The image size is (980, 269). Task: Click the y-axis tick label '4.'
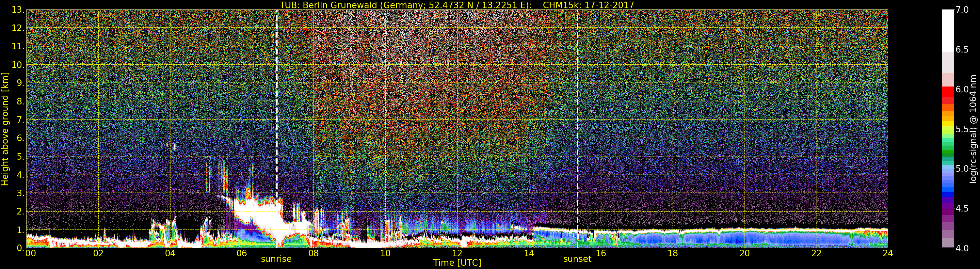click(x=20, y=175)
